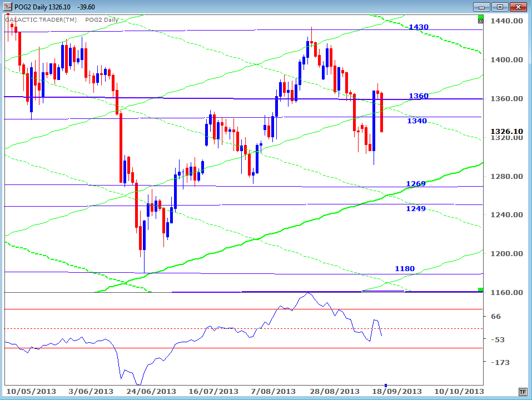Screen dimensions: 532x400
Task: Click the chart window icon in title bar
Action: (7, 7)
